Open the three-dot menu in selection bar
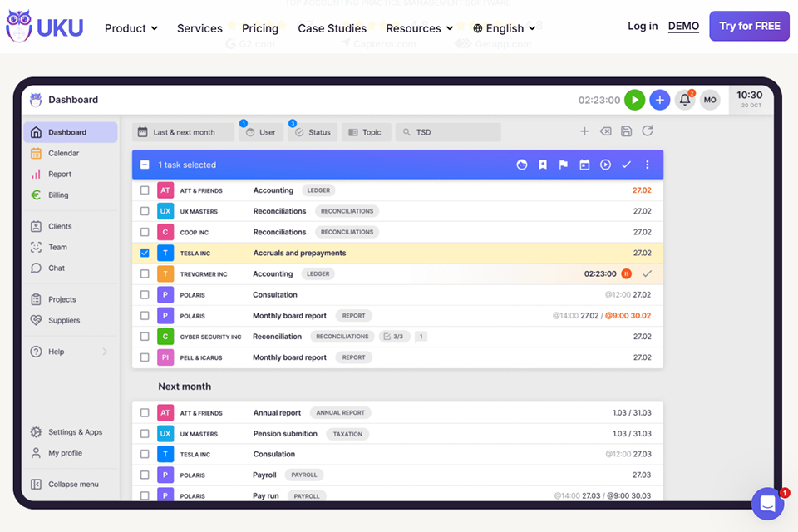798x532 pixels. click(x=647, y=165)
